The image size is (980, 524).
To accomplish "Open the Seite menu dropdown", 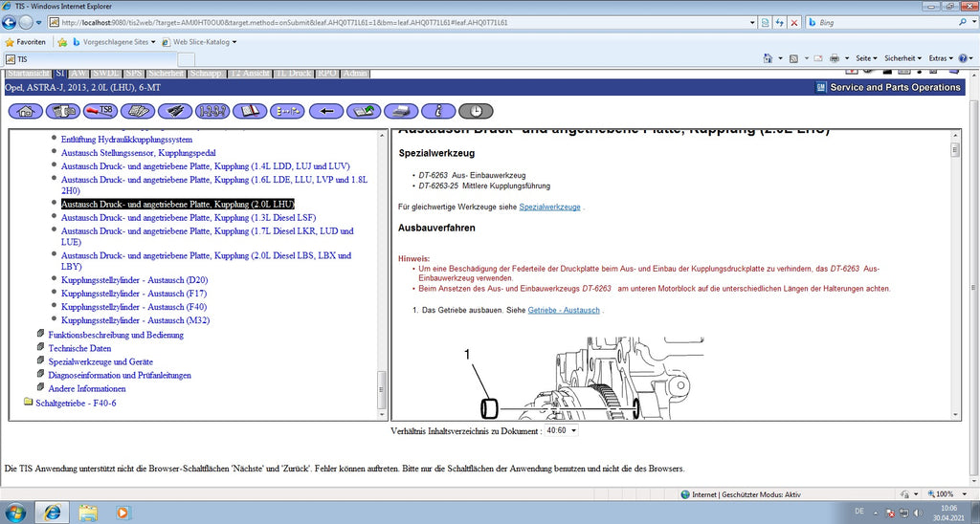I will coord(866,58).
